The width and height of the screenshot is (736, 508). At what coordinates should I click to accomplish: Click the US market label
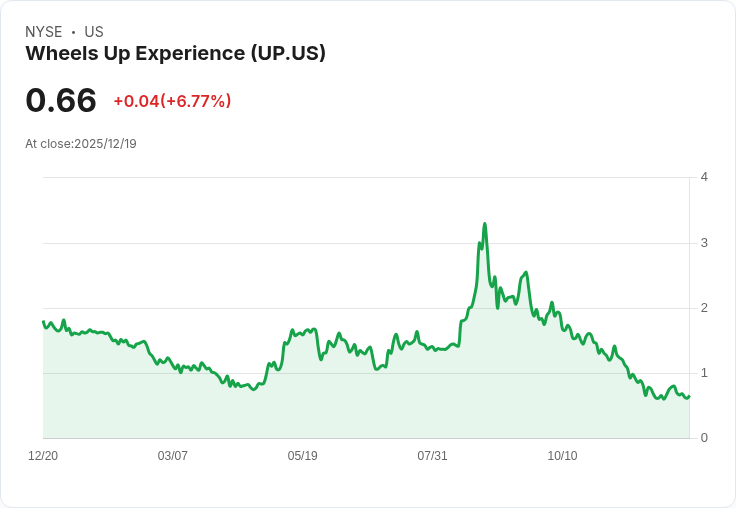(94, 32)
